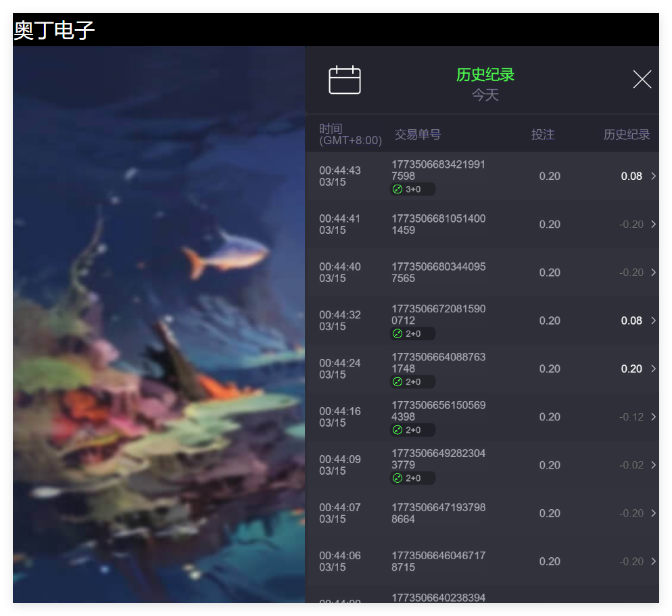The height and width of the screenshot is (616, 672).
Task: Click the 2+0 badge on 00:44:16 record
Action: [412, 430]
